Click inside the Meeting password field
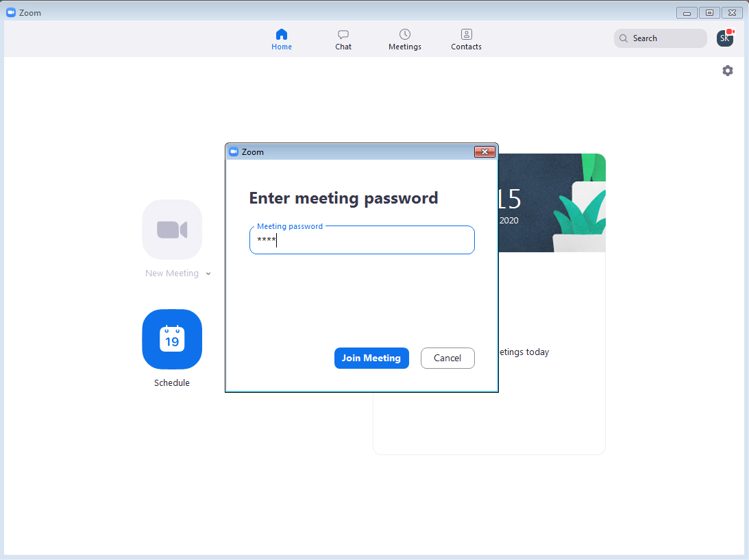This screenshot has width=749, height=560. pos(362,240)
